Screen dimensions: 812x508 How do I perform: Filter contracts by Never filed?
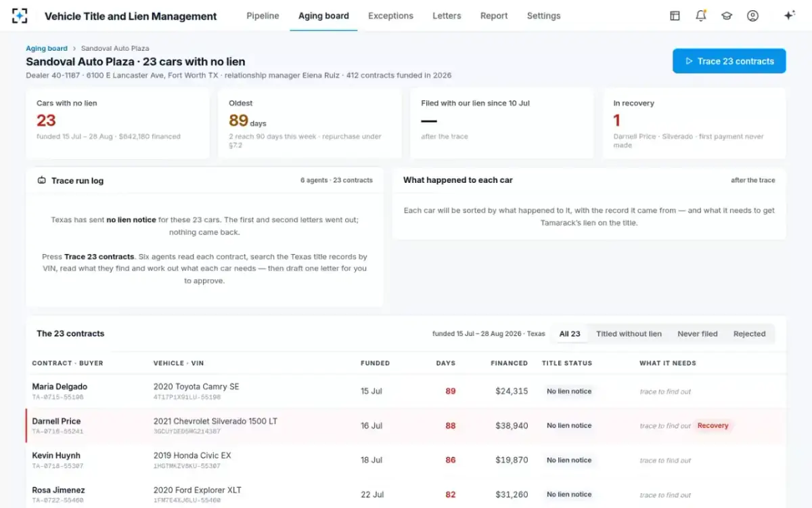[698, 334]
